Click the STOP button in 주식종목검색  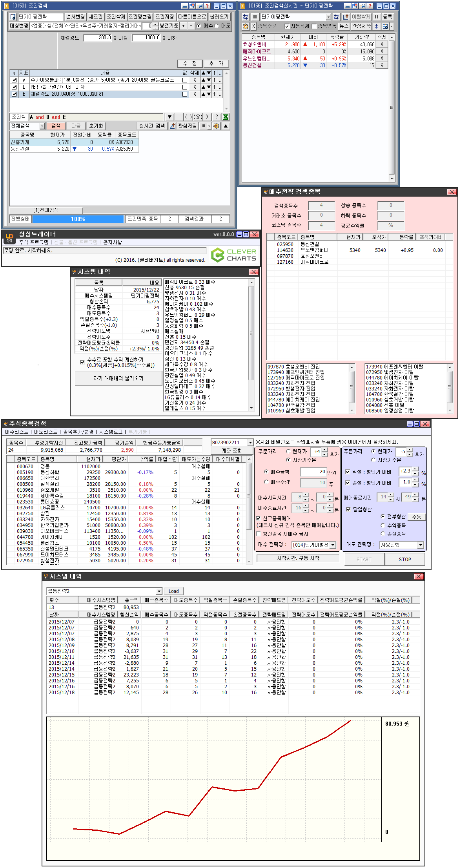coord(405,559)
